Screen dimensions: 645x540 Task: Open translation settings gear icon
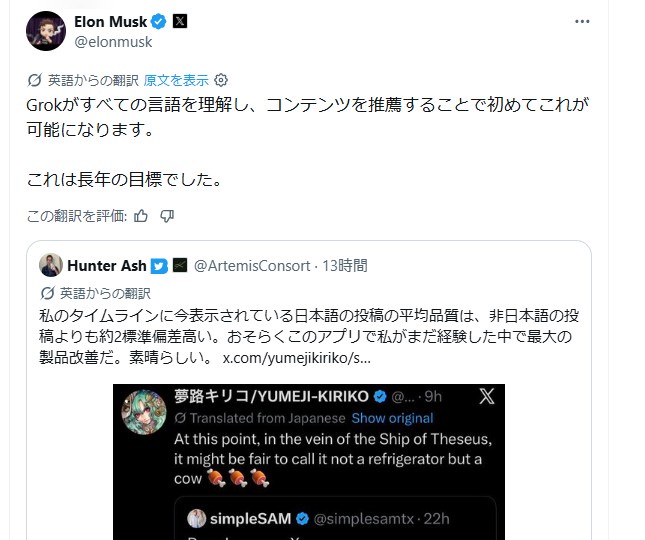coord(222,80)
